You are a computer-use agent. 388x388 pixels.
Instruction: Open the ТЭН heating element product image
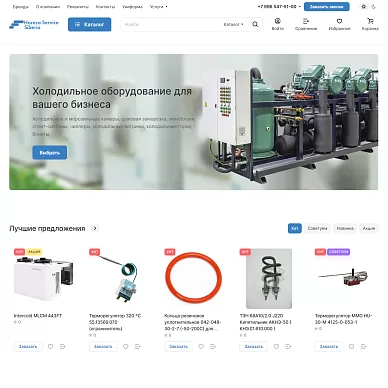(x=269, y=278)
